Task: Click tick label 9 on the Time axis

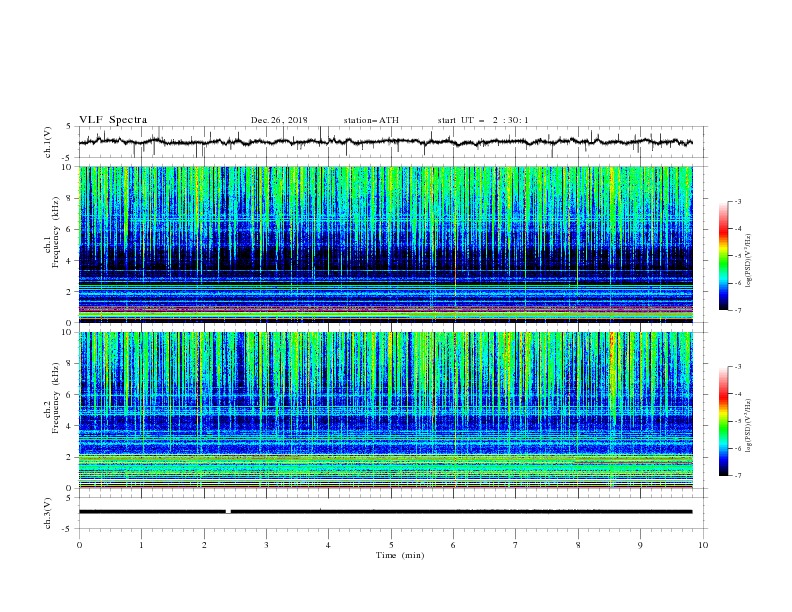Action: tap(640, 545)
